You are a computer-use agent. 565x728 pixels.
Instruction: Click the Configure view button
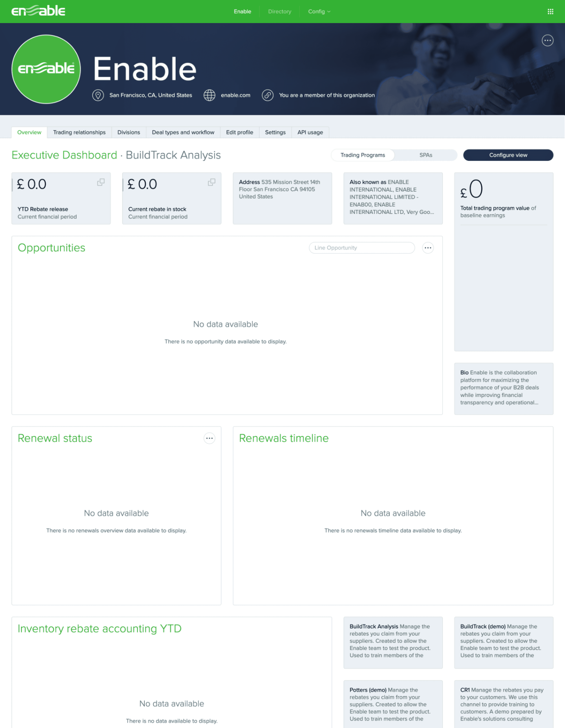[508, 155]
